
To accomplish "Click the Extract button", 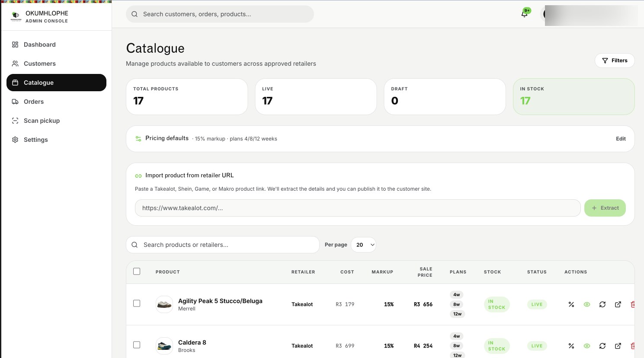I will click(x=605, y=208).
